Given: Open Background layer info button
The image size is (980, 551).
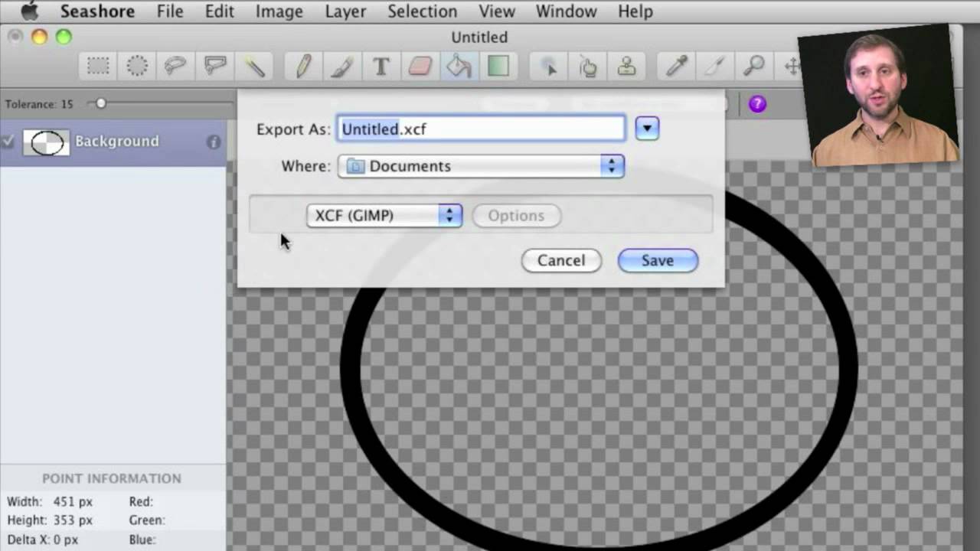Looking at the screenshot, I should click(214, 142).
